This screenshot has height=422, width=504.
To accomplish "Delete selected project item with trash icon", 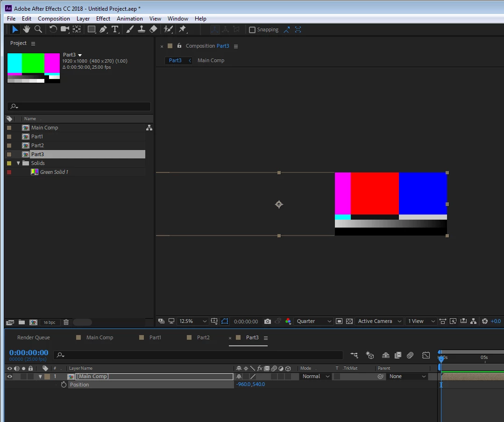I will pos(66,322).
